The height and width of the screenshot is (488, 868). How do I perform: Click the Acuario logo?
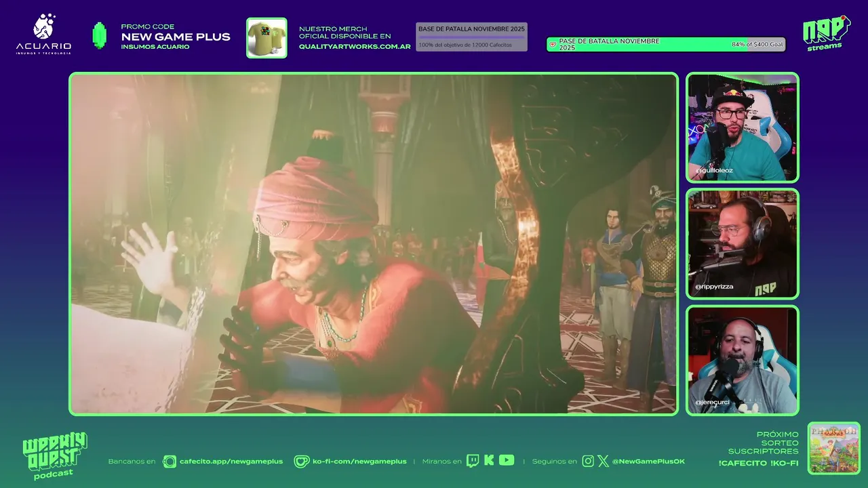(x=43, y=34)
